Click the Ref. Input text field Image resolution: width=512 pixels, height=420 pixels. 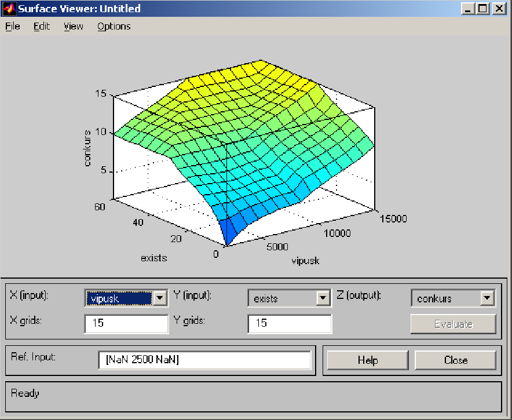pos(204,360)
